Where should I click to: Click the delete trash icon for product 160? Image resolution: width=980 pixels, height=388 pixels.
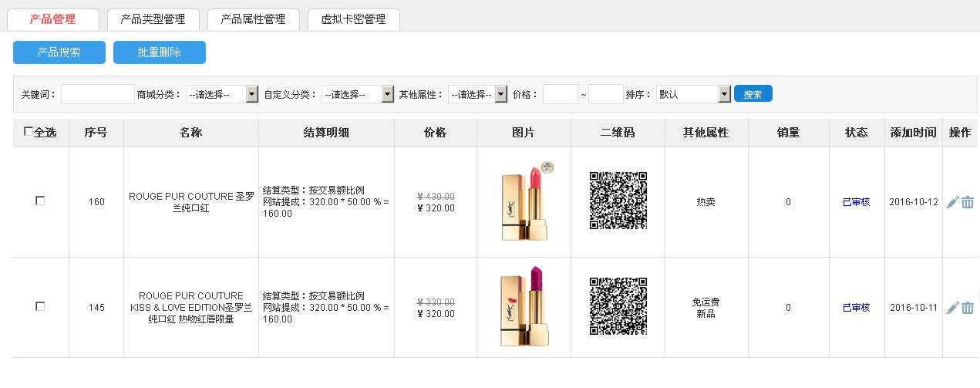(x=968, y=202)
